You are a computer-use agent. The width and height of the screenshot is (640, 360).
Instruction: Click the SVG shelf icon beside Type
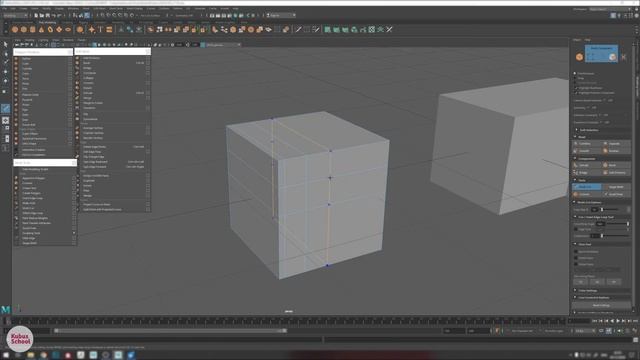pyautogui.click(x=109, y=29)
